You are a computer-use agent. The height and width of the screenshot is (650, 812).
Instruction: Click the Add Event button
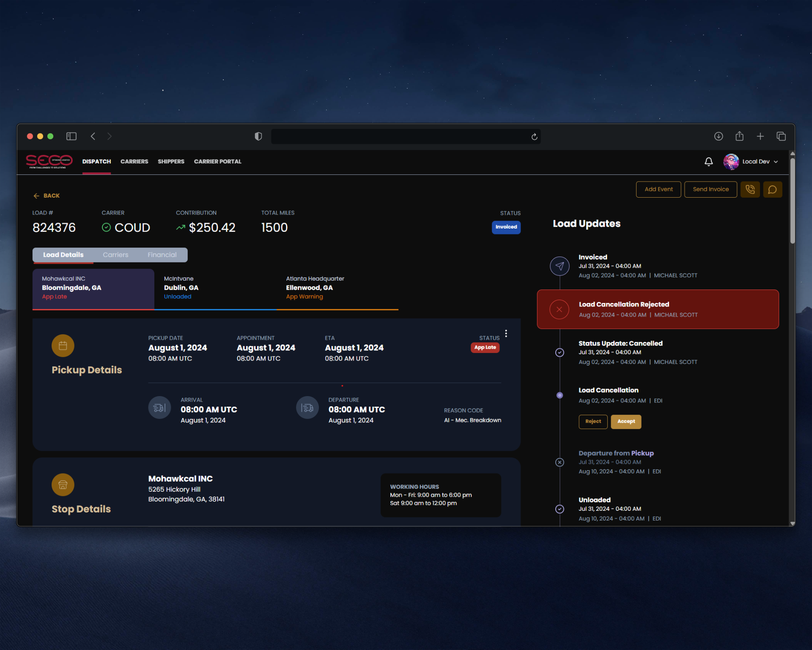(658, 190)
